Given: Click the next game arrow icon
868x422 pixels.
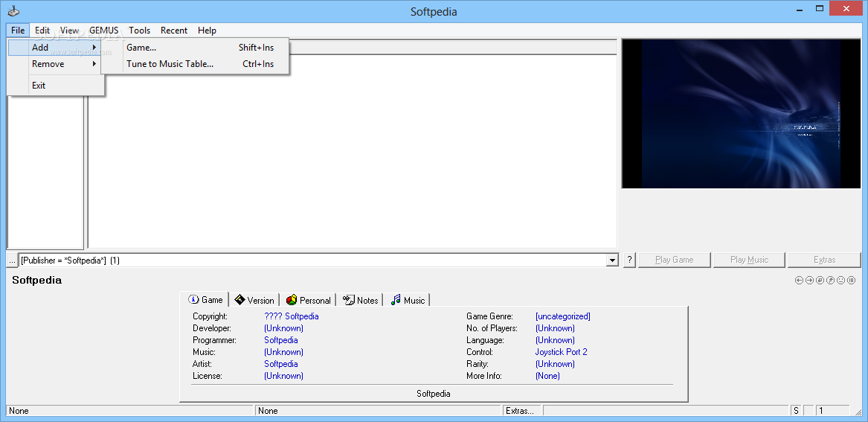Looking at the screenshot, I should tap(809, 281).
